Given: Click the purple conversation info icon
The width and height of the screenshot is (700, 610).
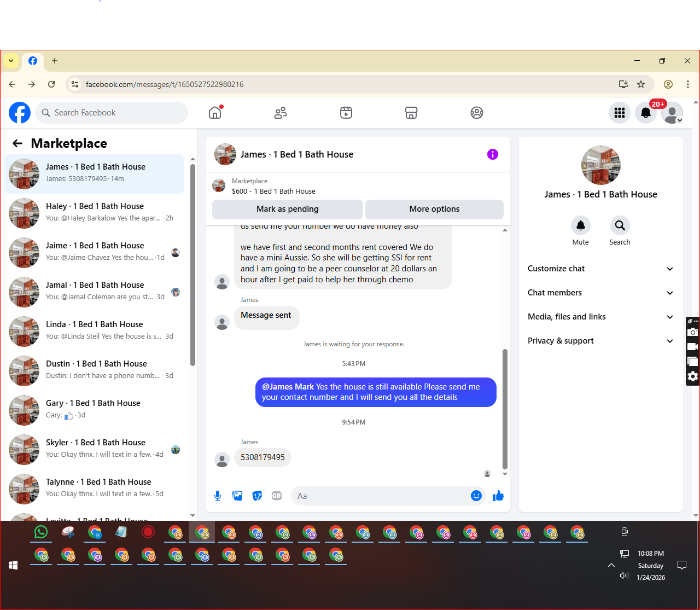Looking at the screenshot, I should tap(493, 154).
